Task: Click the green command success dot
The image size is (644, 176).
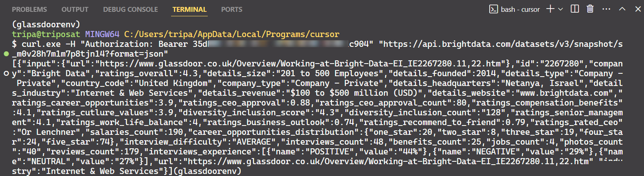Action: pos(6,54)
